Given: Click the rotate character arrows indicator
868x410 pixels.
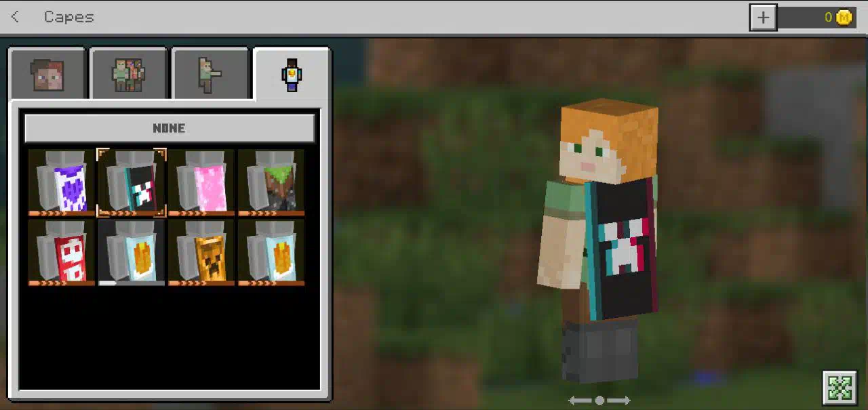Looking at the screenshot, I should pos(599,401).
